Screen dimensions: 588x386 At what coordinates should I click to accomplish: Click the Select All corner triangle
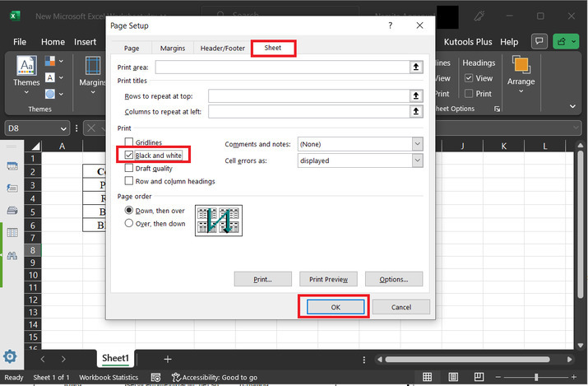point(35,146)
